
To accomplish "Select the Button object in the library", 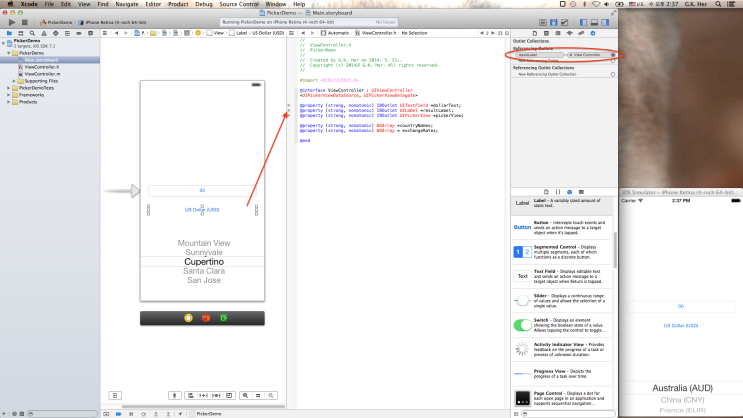I will pyautogui.click(x=562, y=227).
